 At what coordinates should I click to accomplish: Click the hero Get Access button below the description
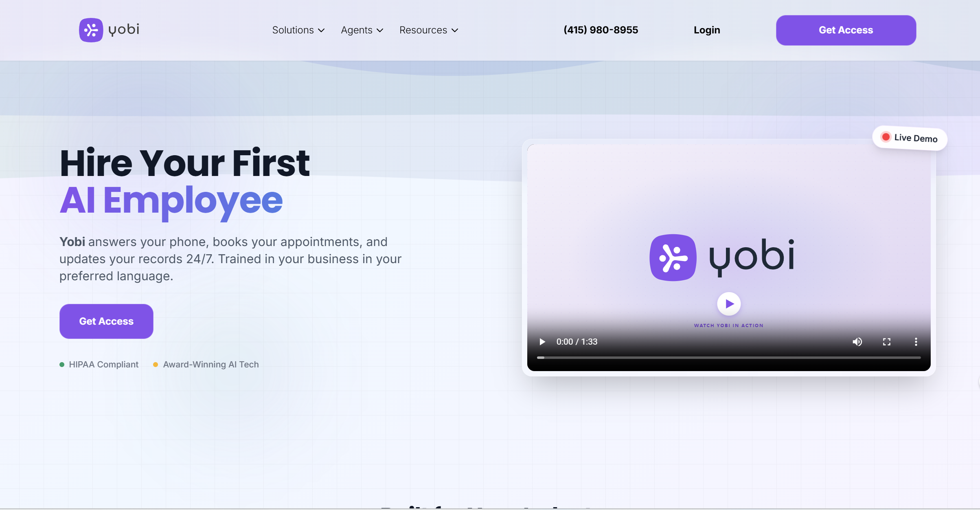(106, 321)
